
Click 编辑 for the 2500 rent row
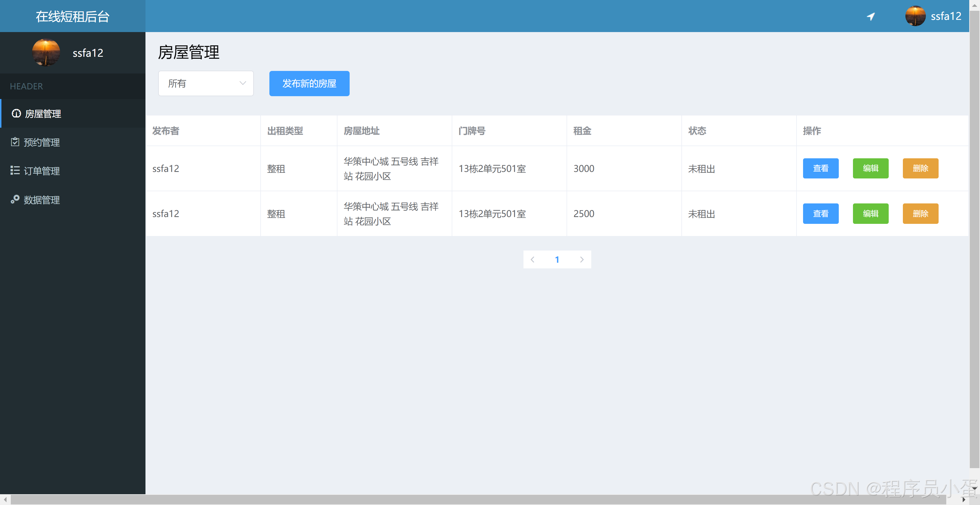click(871, 214)
